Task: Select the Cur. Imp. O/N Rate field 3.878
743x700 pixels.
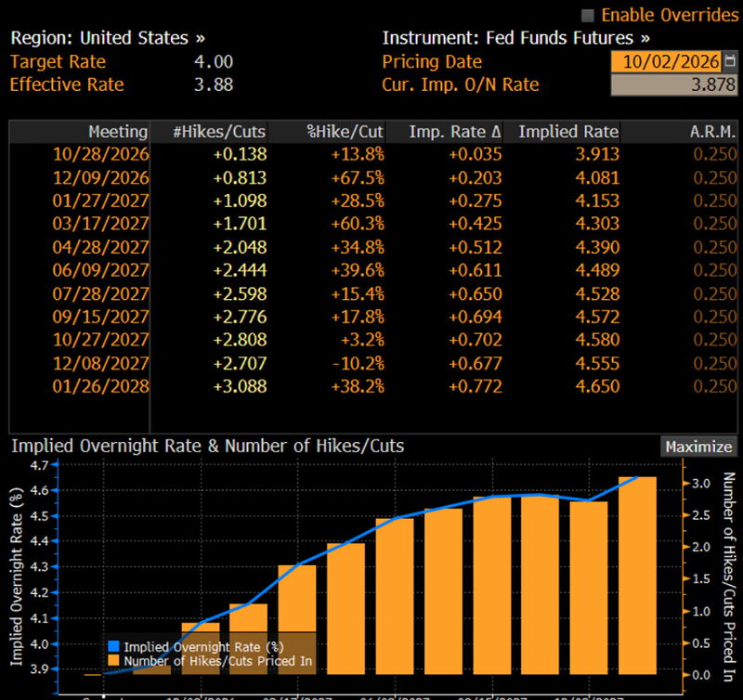Action: [x=674, y=84]
